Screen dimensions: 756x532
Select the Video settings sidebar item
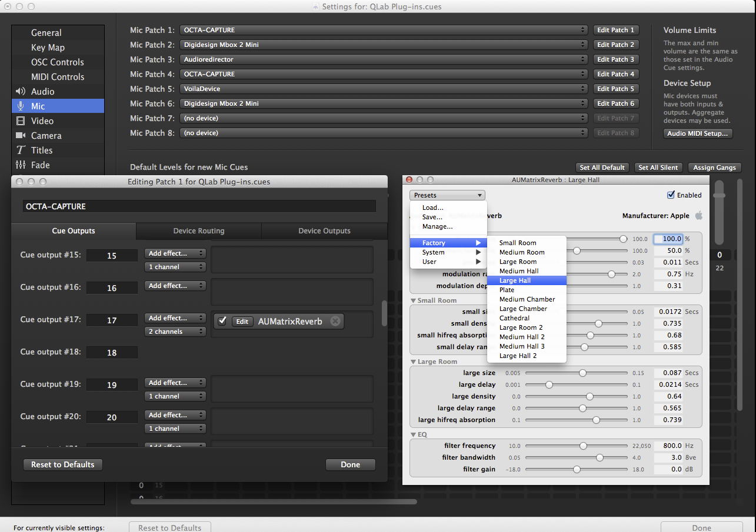pyautogui.click(x=42, y=121)
